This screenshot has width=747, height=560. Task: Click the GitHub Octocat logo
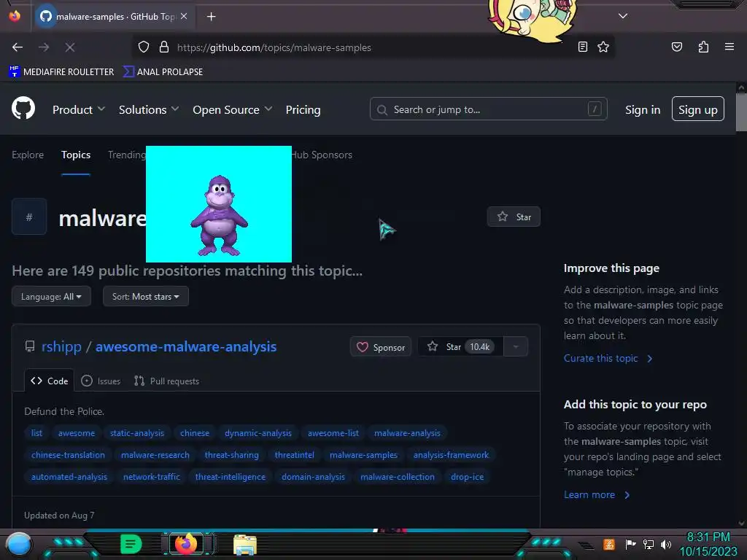[x=23, y=109]
